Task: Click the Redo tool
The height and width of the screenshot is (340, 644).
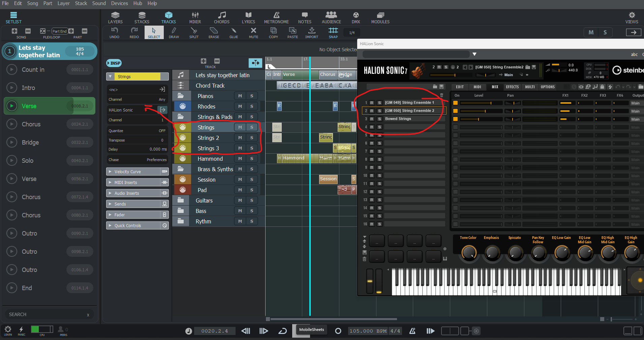Action: tap(134, 33)
